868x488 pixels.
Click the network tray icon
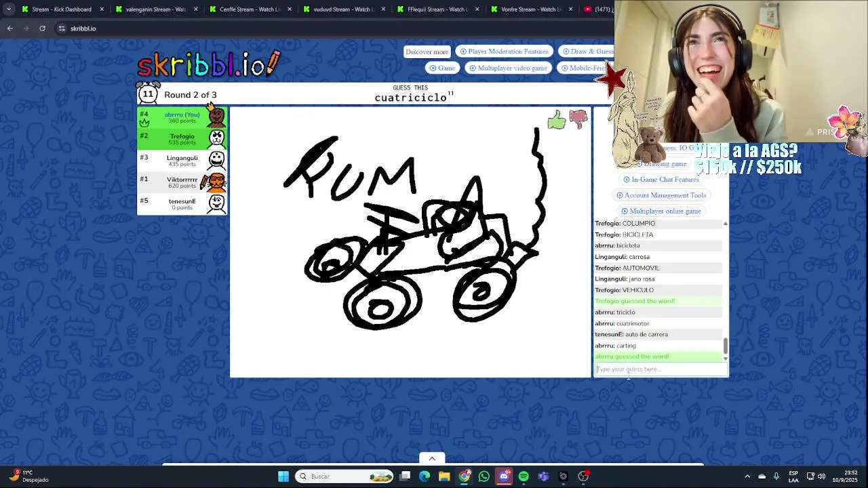810,476
